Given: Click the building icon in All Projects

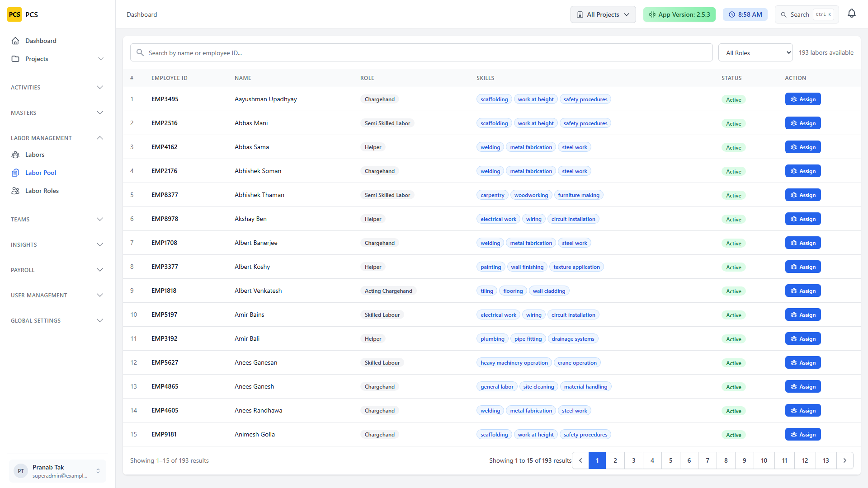Looking at the screenshot, I should coord(580,14).
